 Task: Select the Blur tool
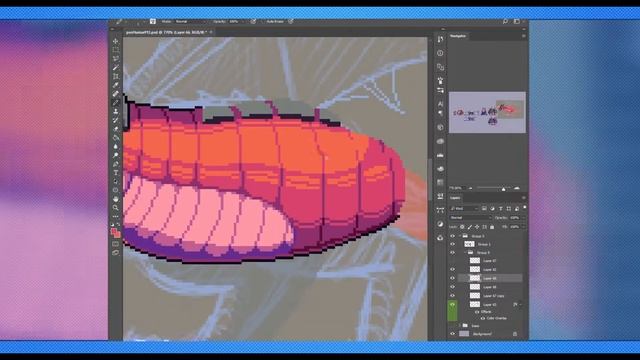coord(116,147)
